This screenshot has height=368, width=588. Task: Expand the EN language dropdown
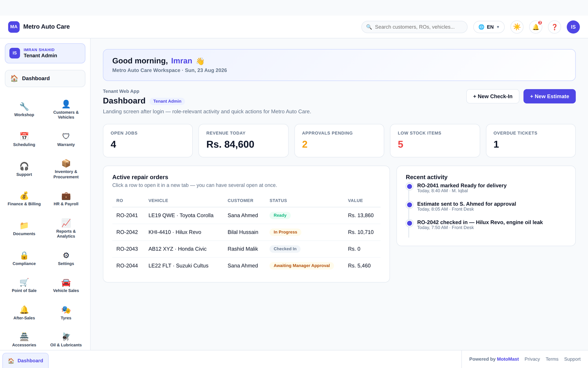pos(489,27)
